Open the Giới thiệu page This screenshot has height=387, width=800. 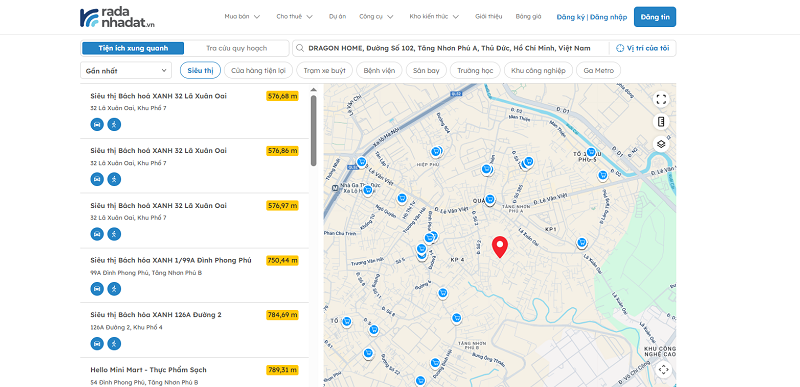click(x=488, y=16)
